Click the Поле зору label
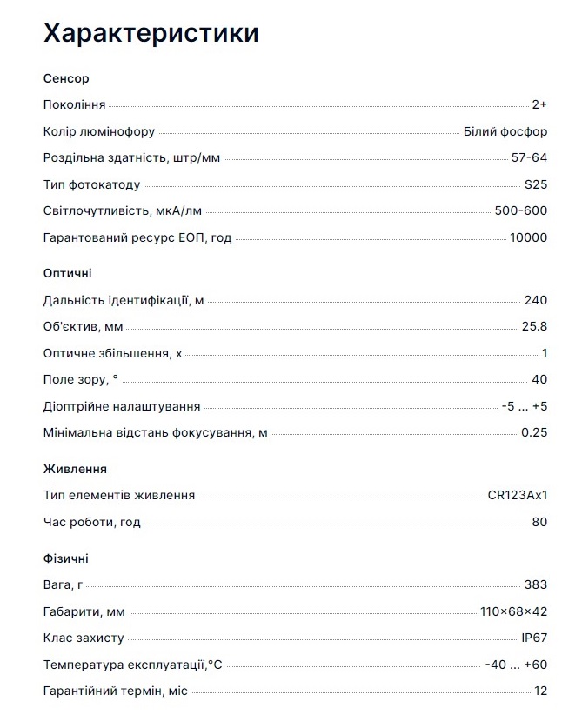582x728 pixels. [80, 380]
